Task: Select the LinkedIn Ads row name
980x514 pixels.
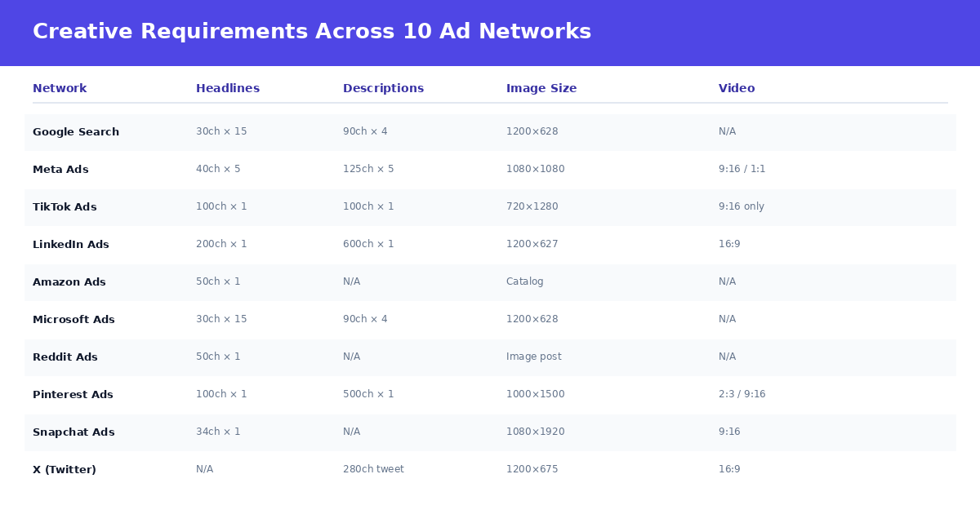Action: (71, 245)
